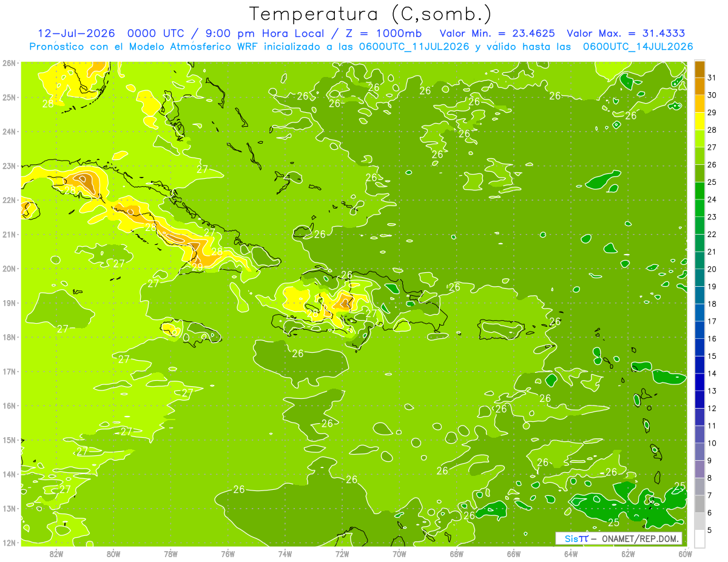Click the legend value label '24'

pos(712,199)
